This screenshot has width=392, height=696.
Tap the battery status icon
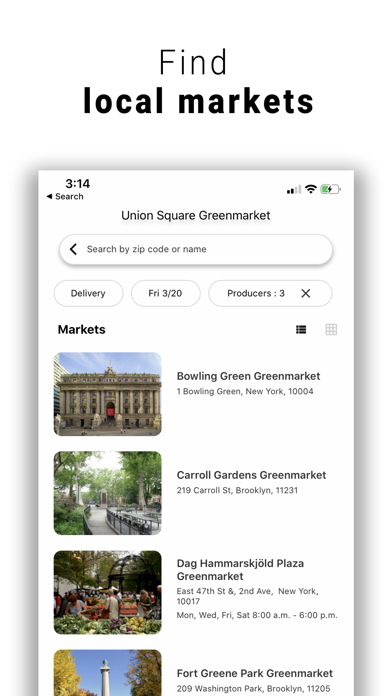point(330,190)
